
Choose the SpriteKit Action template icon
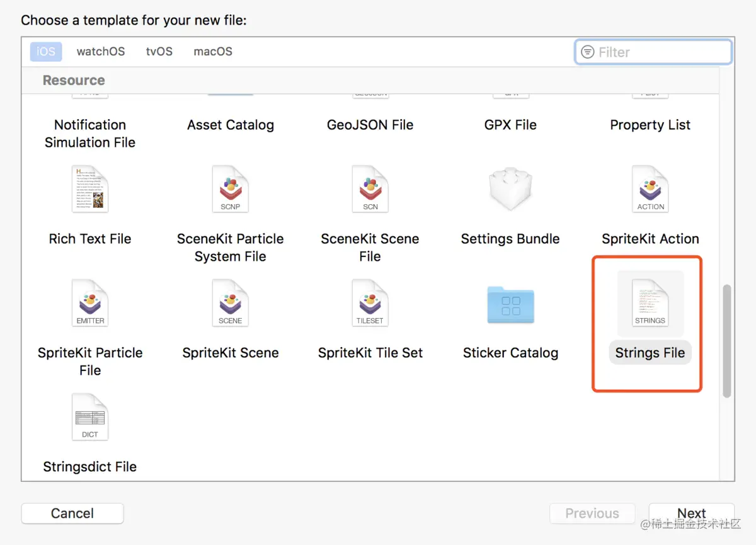pyautogui.click(x=650, y=189)
